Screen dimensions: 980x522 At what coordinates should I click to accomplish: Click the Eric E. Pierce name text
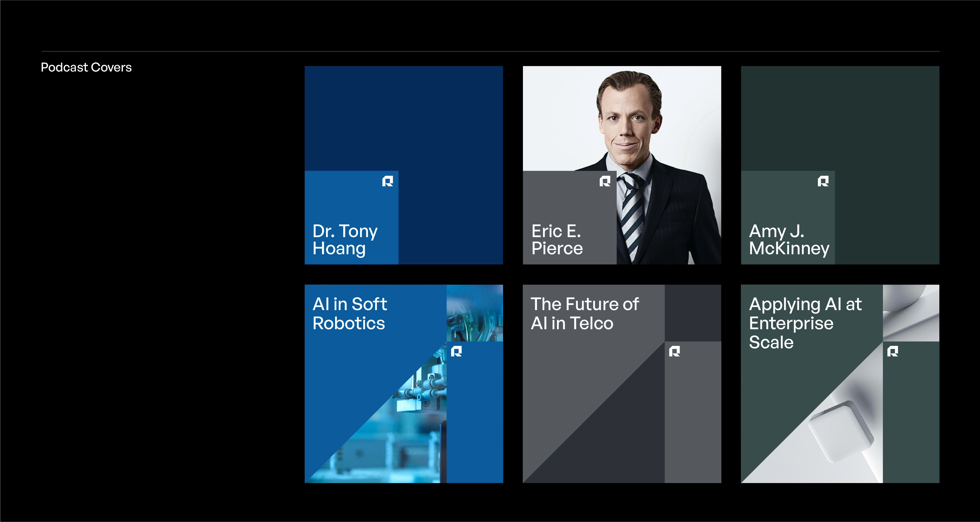557,240
